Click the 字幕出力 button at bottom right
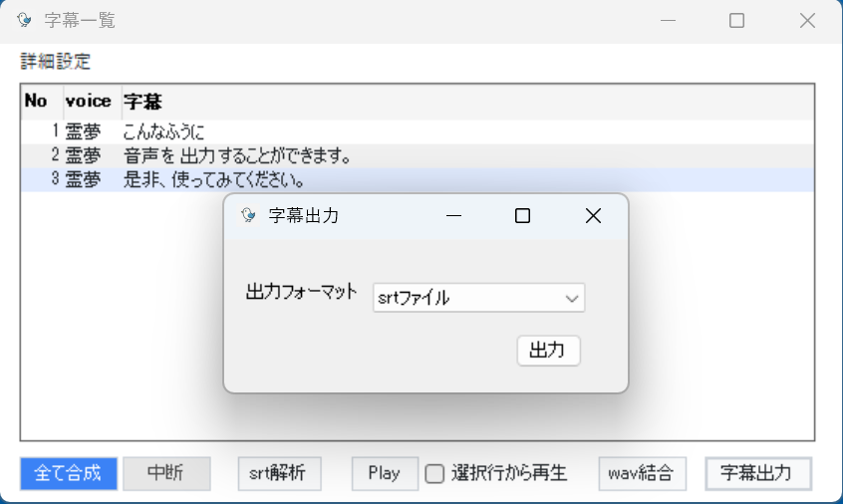 (x=757, y=474)
